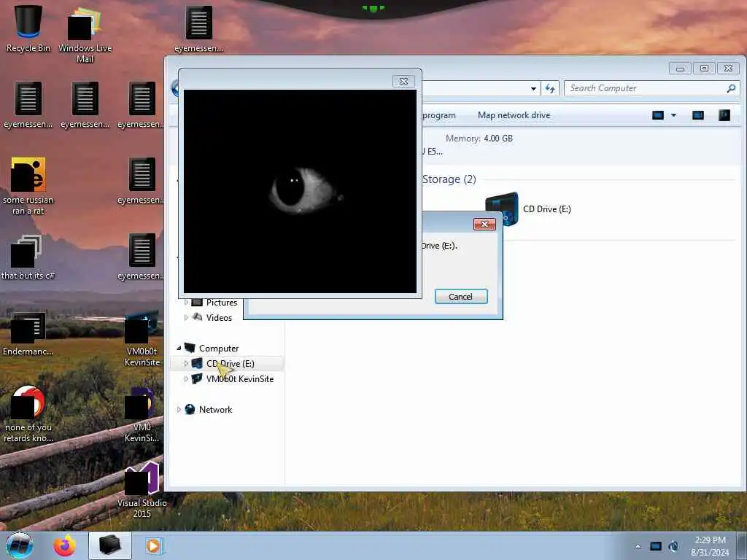The image size is (747, 560).
Task: Select the 'some russian ran a rat' desktop icon
Action: pos(28,186)
